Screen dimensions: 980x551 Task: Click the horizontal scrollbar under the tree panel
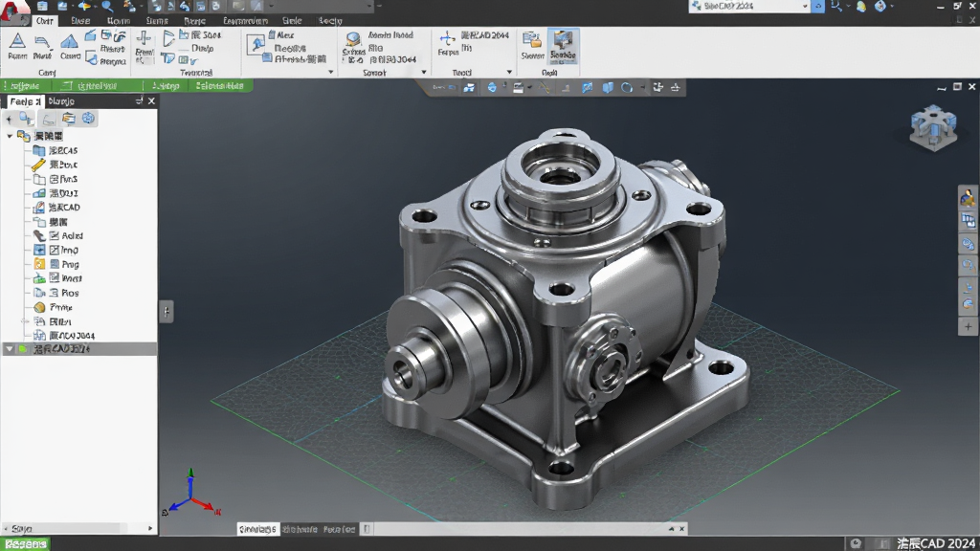click(78, 528)
